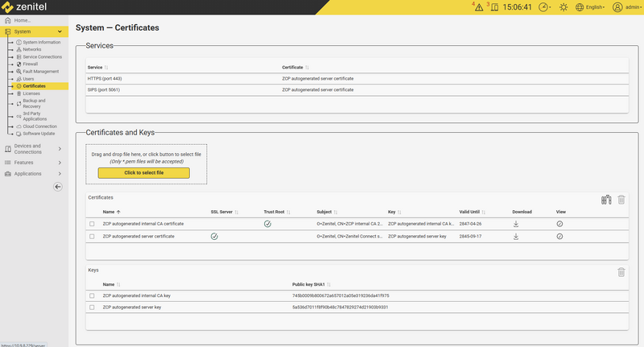This screenshot has width=644, height=347.
Task: Click the 'Click to select file' button
Action: (x=144, y=173)
